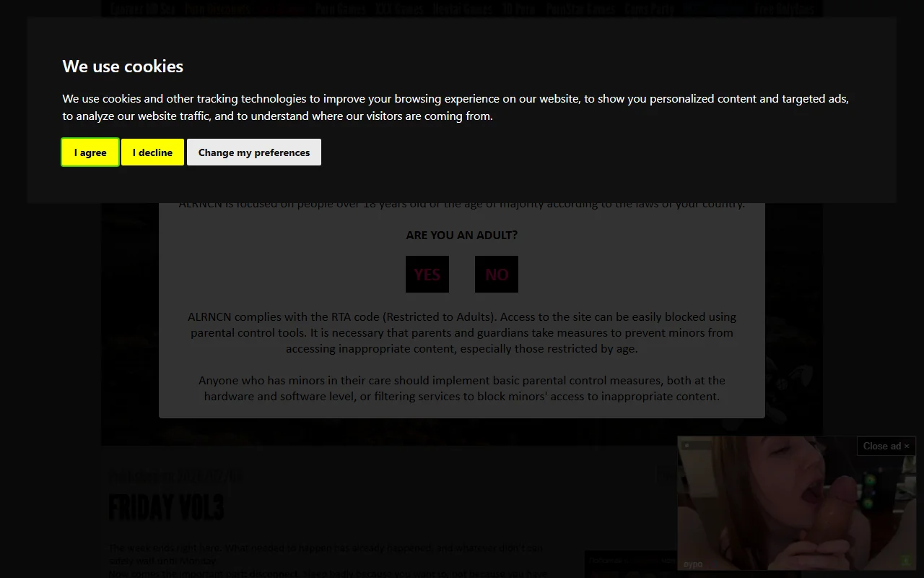
Task: Click the I decline cookies button
Action: click(152, 152)
